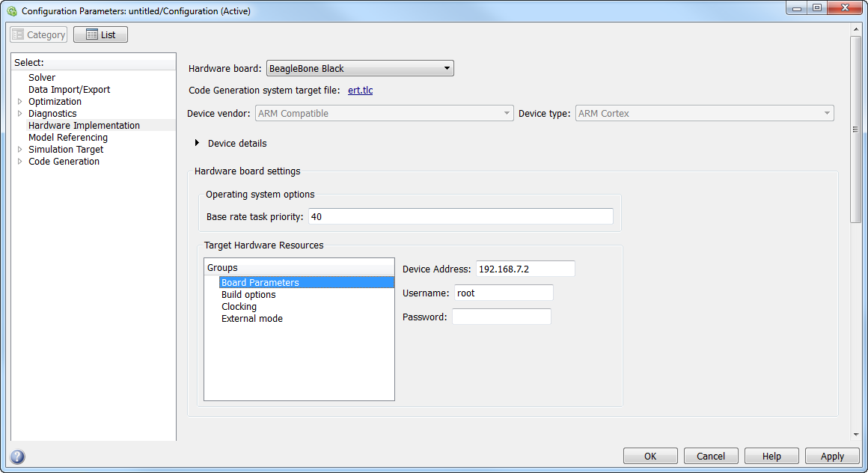Click the help question mark icon

coord(17,457)
